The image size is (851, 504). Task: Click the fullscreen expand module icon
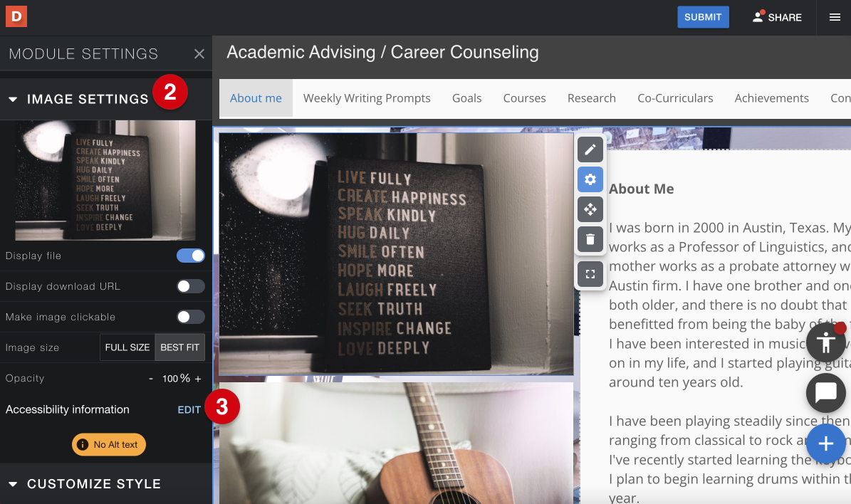[x=590, y=274]
